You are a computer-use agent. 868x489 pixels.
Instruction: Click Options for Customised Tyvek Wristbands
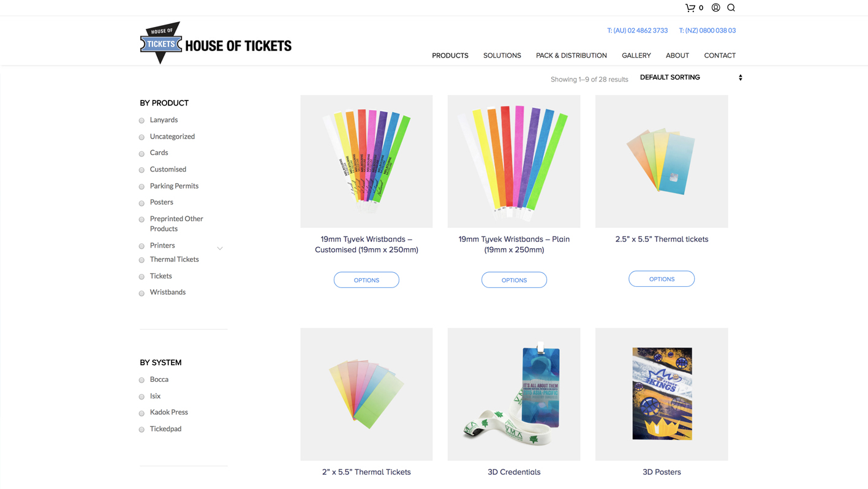click(366, 280)
